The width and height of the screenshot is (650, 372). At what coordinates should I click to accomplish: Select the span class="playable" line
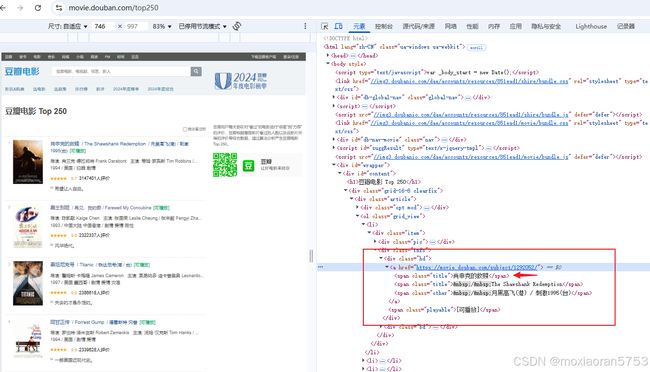[444, 310]
